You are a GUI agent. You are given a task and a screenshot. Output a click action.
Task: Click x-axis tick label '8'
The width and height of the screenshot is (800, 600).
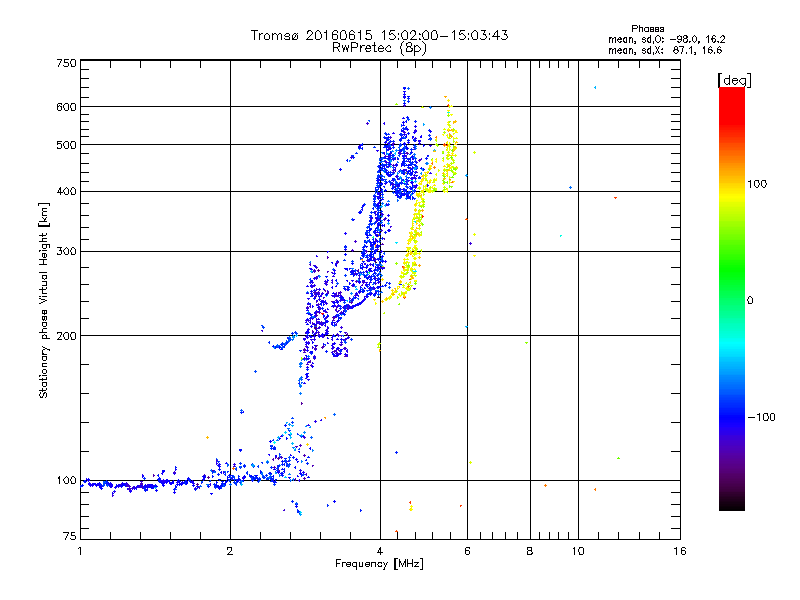(x=530, y=551)
